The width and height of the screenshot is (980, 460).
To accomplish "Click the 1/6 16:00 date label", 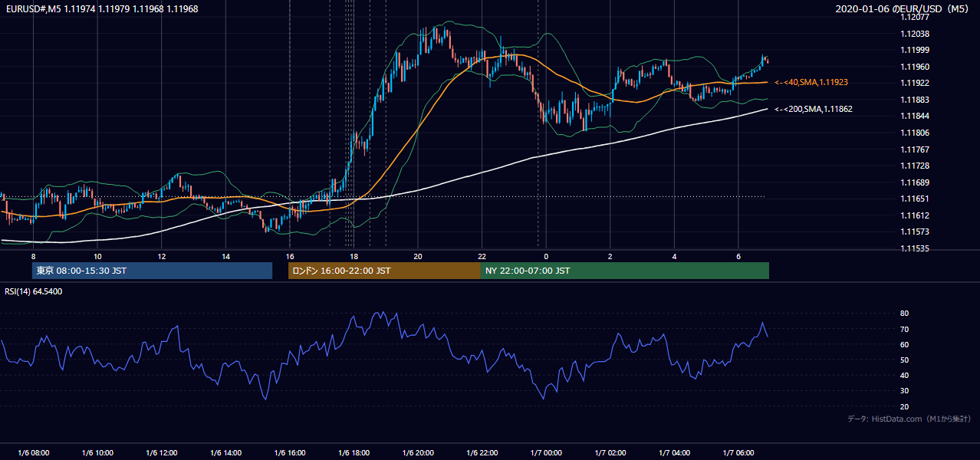I will pyautogui.click(x=289, y=452).
